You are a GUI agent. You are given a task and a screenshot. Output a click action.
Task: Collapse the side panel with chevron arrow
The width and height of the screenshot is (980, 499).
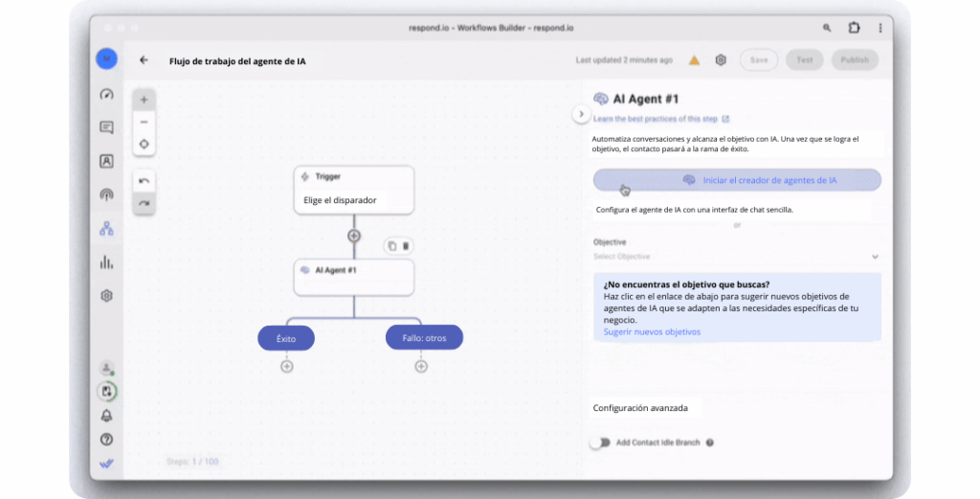click(580, 114)
